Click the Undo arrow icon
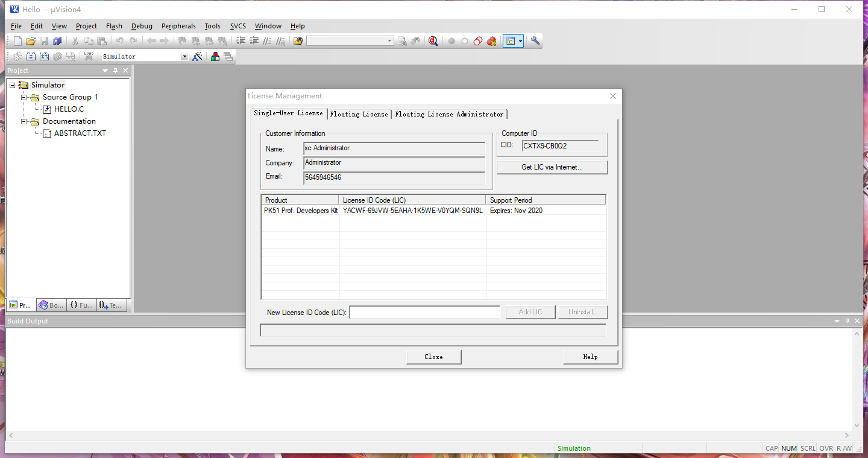 120,41
